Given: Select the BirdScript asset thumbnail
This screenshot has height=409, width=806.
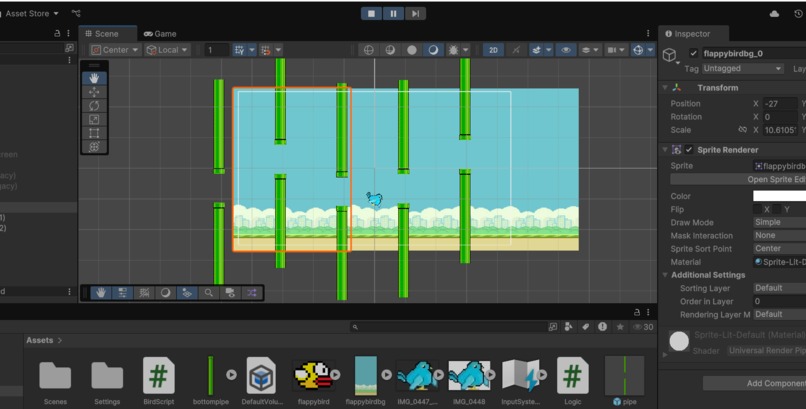Looking at the screenshot, I should 158,376.
